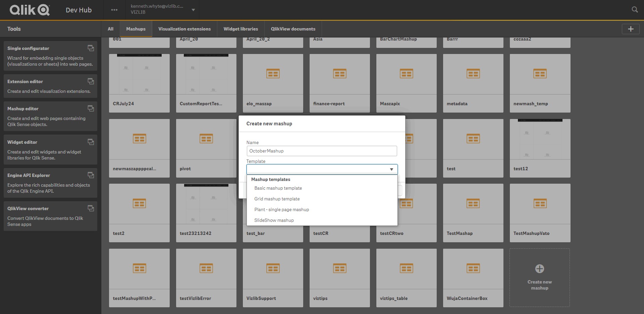Click the search magnifier icon
This screenshot has height=314, width=644.
click(635, 10)
